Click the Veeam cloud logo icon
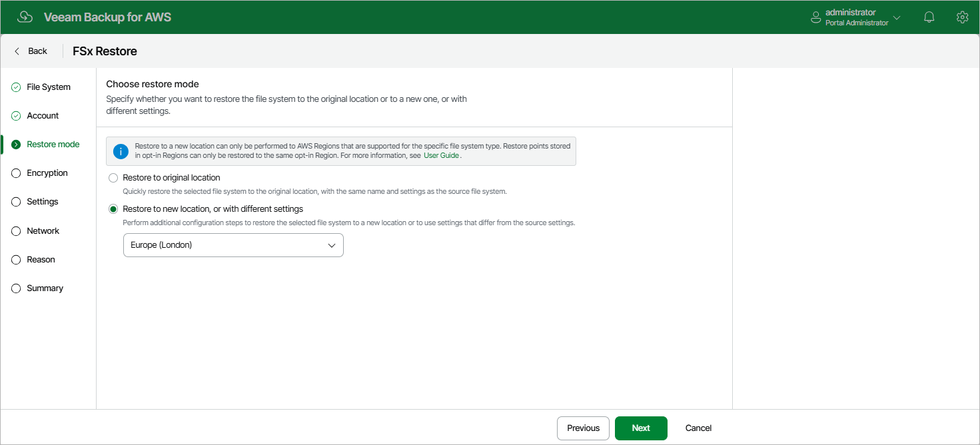The image size is (980, 445). click(25, 17)
